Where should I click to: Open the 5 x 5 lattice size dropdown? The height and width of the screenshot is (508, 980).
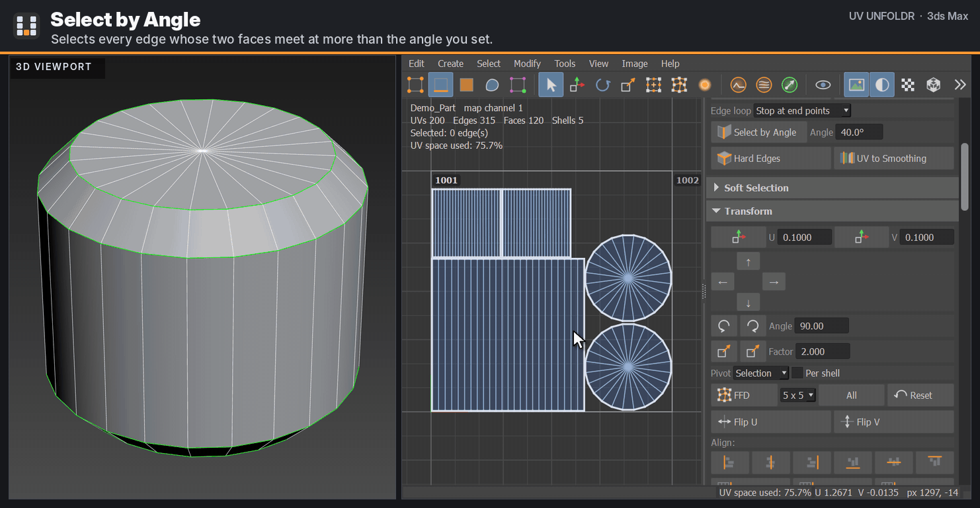click(798, 396)
